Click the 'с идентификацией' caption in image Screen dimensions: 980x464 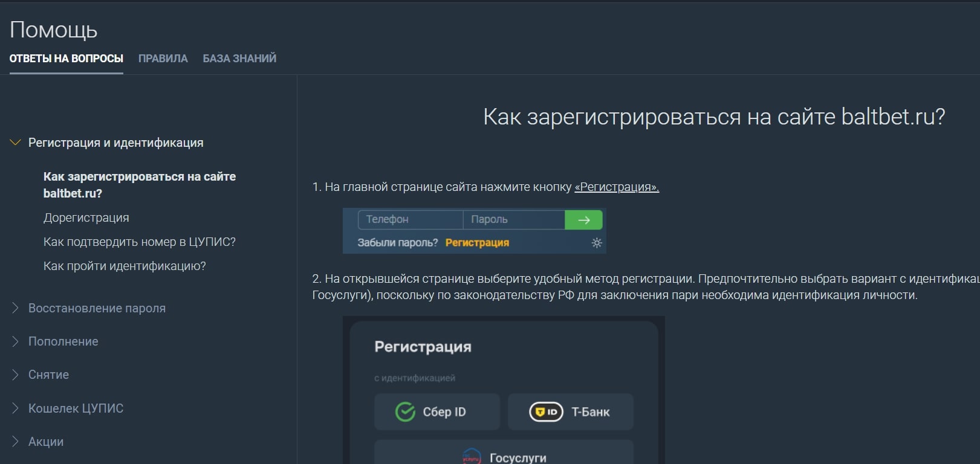pos(415,378)
